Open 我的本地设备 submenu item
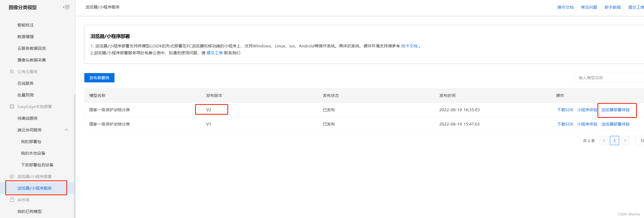The height and width of the screenshot is (218, 644). [33, 153]
